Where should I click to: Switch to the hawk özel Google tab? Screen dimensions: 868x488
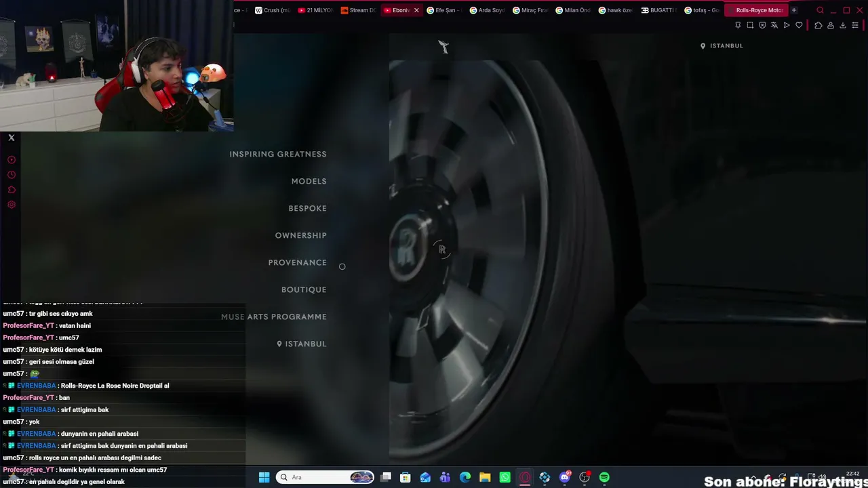coord(616,10)
